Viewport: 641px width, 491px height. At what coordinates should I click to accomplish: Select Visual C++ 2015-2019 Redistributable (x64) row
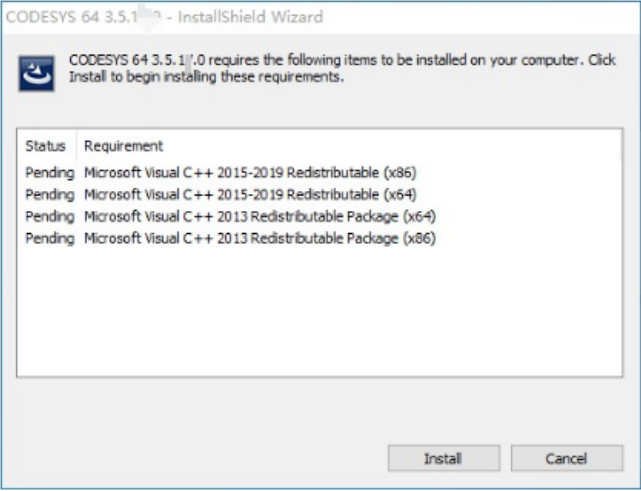(320, 195)
